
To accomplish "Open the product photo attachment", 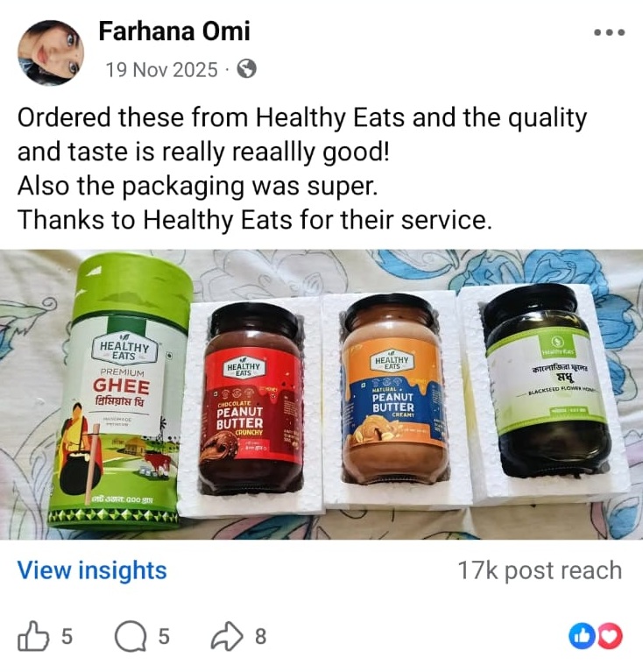I will [321, 394].
